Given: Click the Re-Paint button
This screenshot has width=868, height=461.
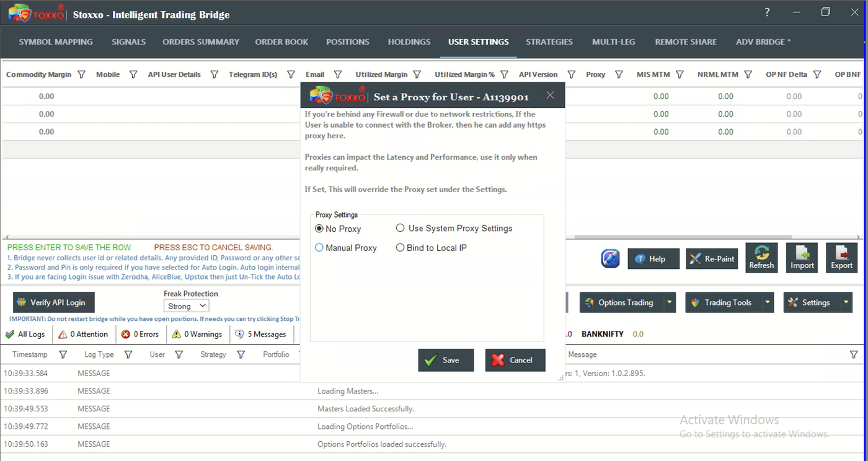Looking at the screenshot, I should pos(712,259).
